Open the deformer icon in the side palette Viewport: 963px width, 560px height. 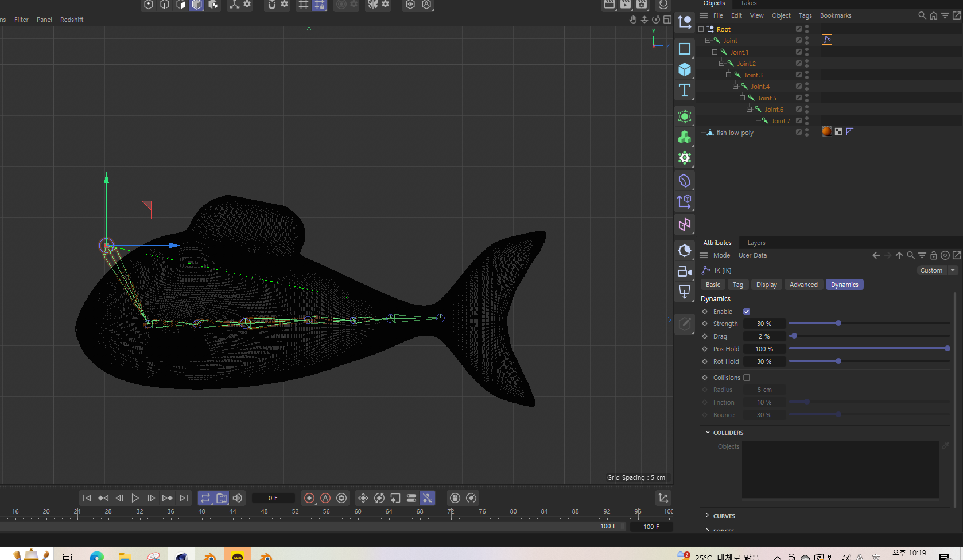click(685, 181)
